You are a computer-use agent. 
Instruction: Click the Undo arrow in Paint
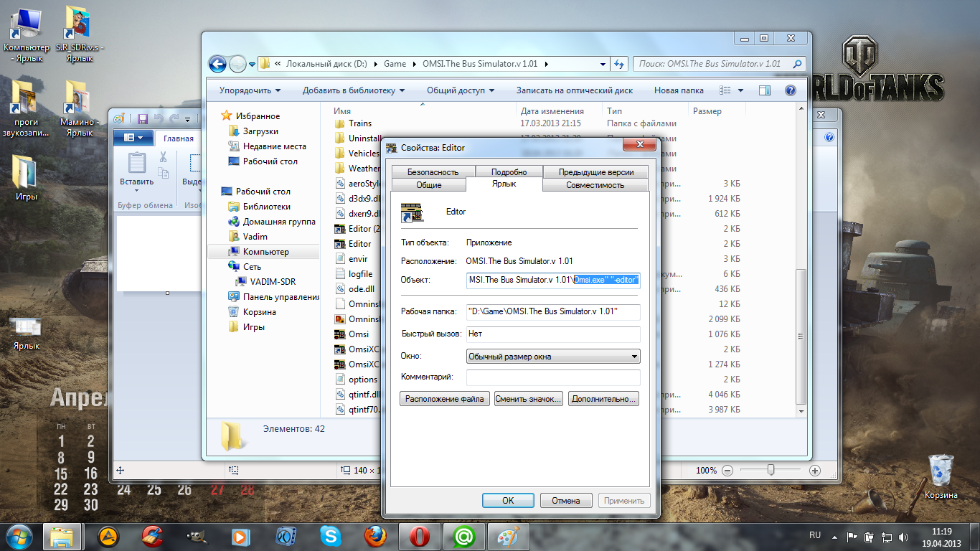pyautogui.click(x=159, y=118)
